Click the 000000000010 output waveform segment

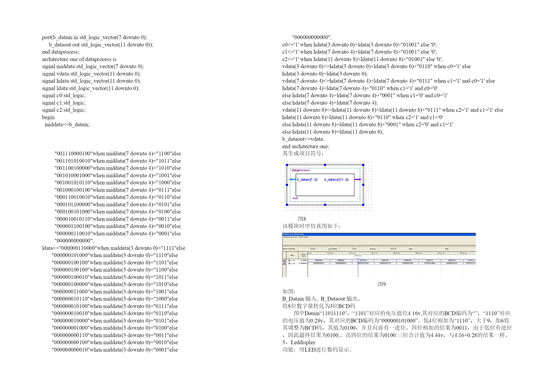tap(341, 263)
